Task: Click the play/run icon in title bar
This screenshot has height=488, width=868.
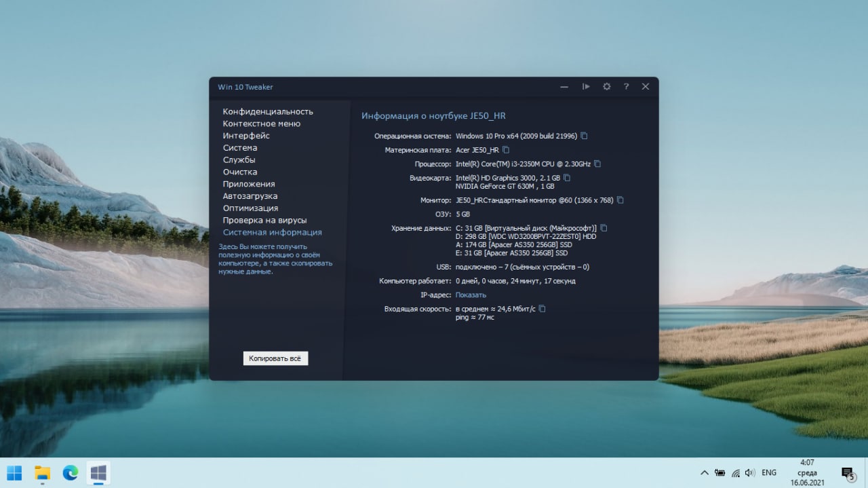Action: pos(586,87)
